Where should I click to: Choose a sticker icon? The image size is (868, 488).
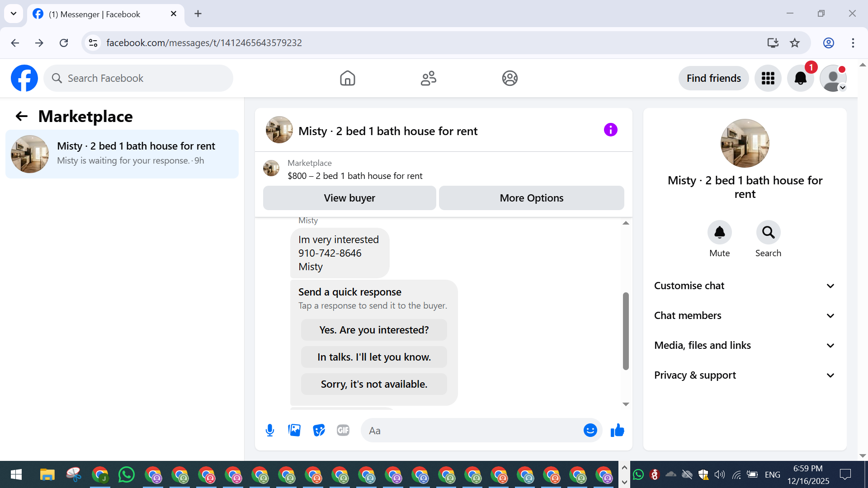click(x=319, y=431)
